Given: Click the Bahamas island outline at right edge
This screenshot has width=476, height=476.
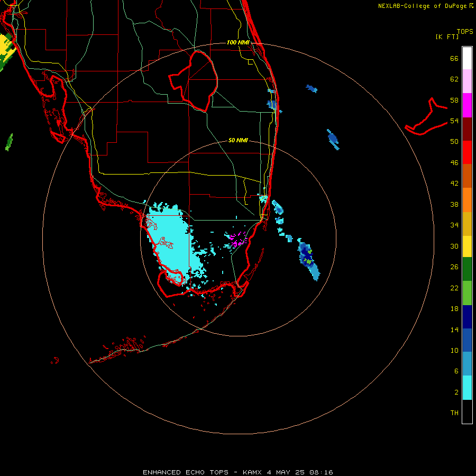Looking at the screenshot, I should [426, 117].
